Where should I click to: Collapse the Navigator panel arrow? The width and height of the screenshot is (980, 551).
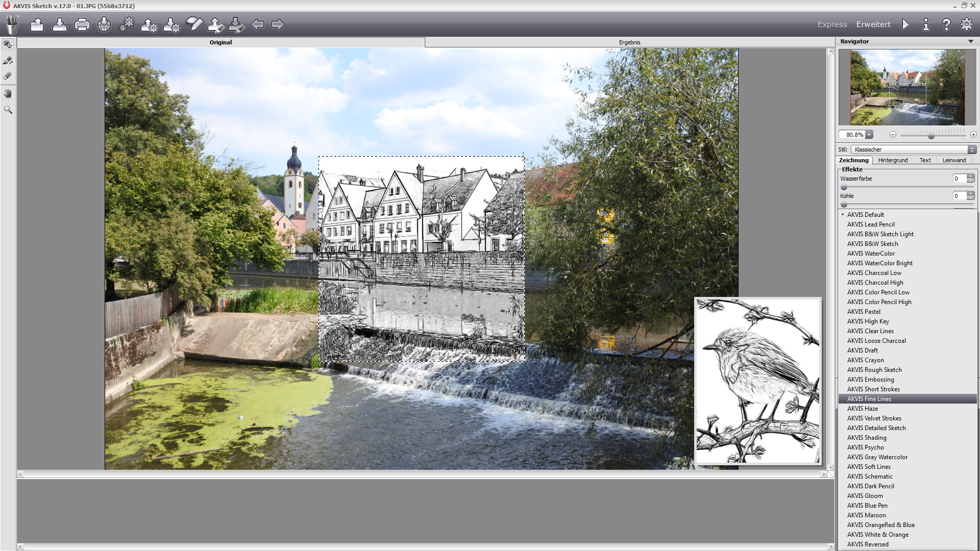coord(970,42)
